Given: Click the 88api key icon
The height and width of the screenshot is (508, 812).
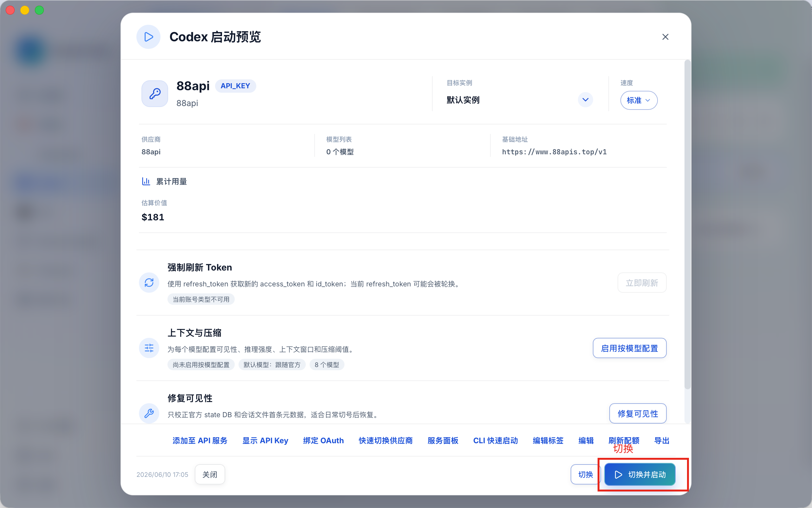Looking at the screenshot, I should coord(155,93).
